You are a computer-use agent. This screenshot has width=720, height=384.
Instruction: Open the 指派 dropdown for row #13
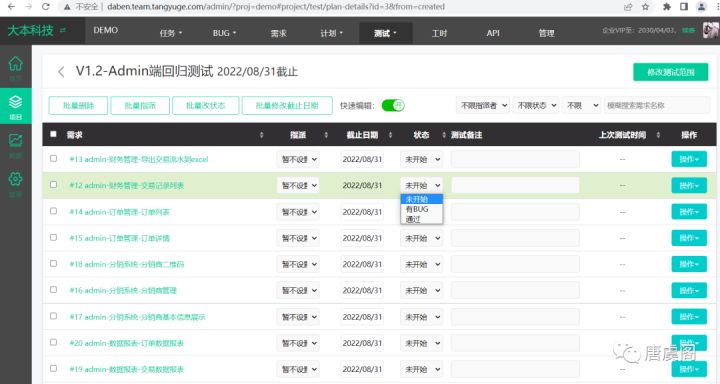(x=298, y=159)
